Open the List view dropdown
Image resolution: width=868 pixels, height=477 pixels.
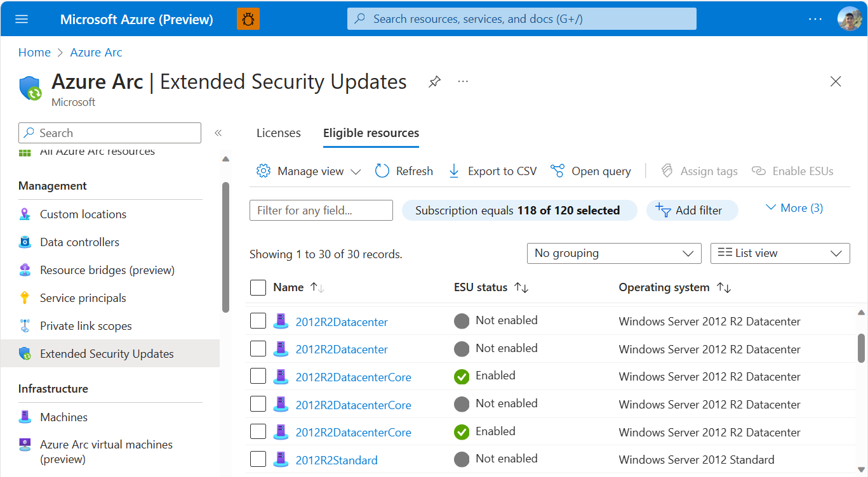click(780, 253)
